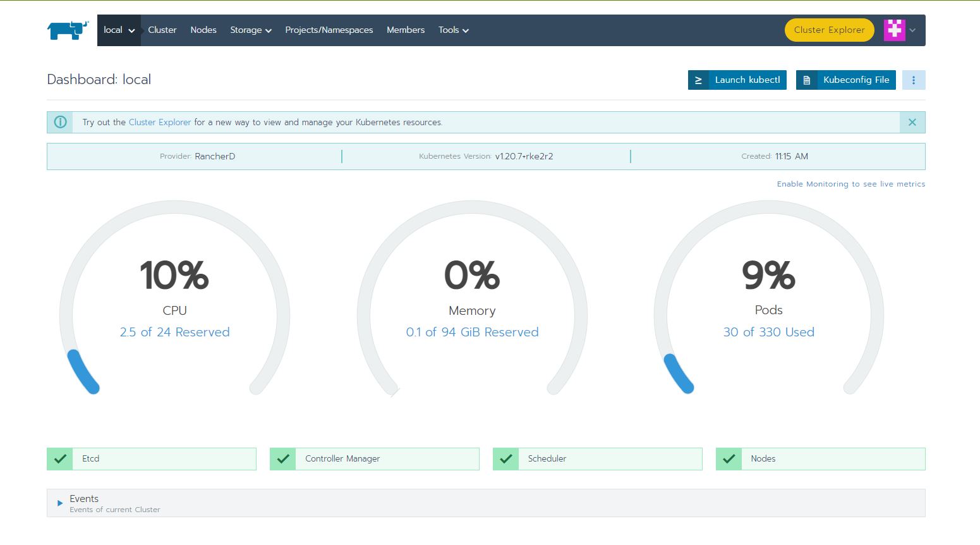Click the kubectl terminal prompt icon
The height and width of the screenshot is (545, 980).
pos(698,80)
